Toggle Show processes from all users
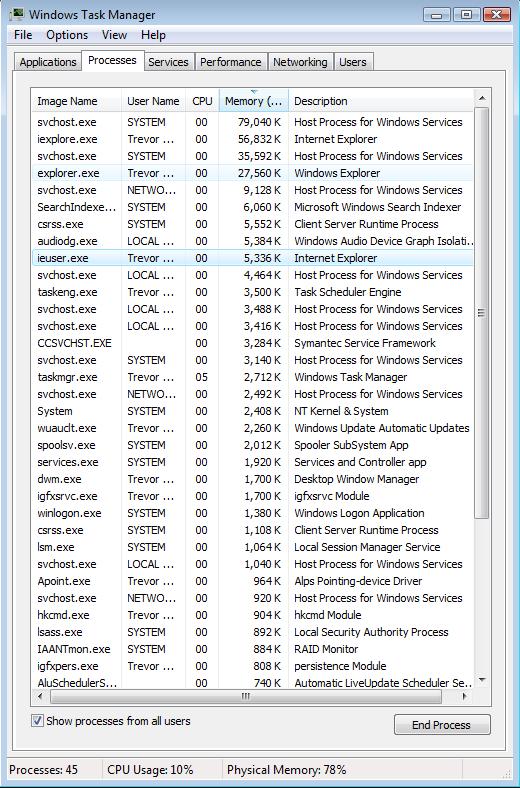The height and width of the screenshot is (788, 520). [x=38, y=721]
